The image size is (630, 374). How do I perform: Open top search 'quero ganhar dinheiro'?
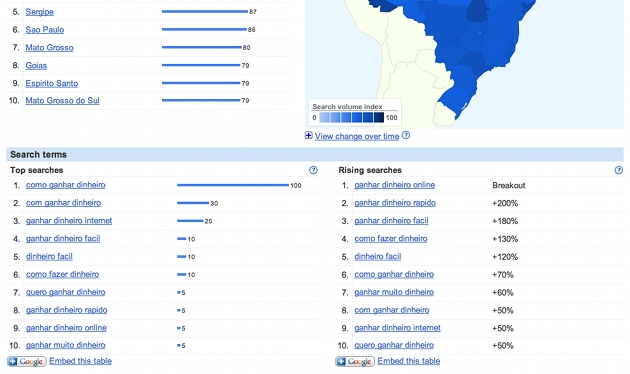65,292
